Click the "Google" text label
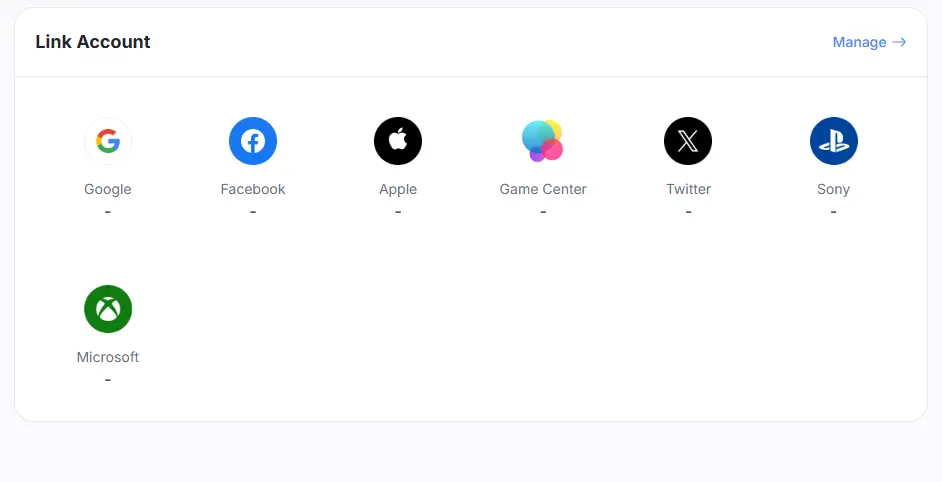Screen dimensions: 942x482 (108, 189)
